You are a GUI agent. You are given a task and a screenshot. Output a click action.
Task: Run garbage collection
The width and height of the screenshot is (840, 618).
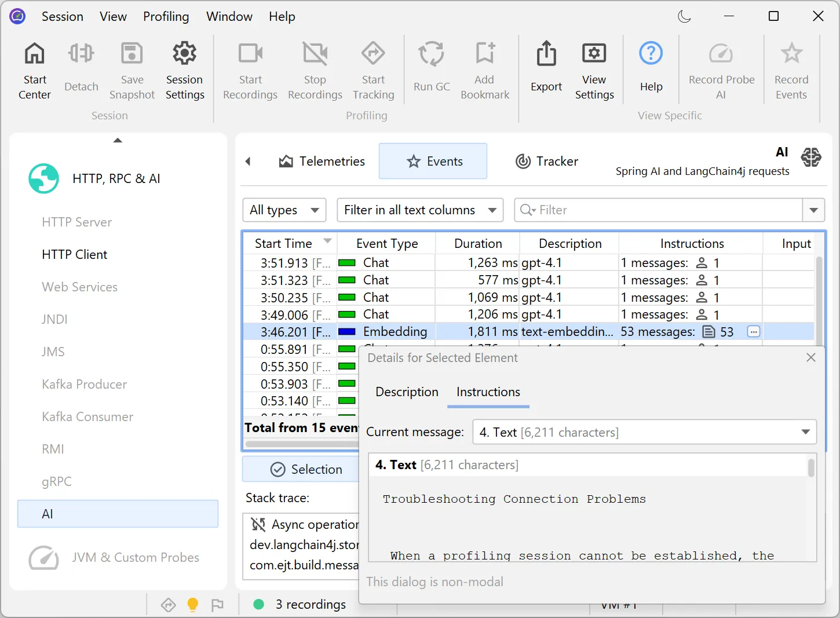(431, 70)
